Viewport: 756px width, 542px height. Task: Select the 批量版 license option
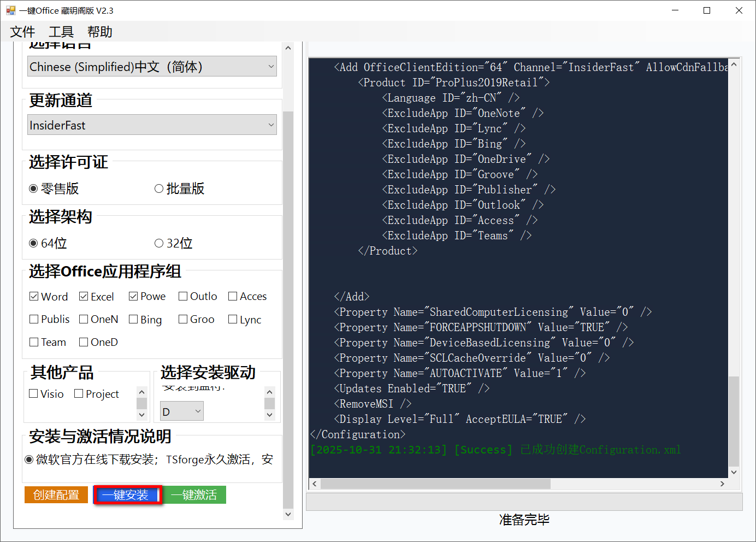pos(159,188)
